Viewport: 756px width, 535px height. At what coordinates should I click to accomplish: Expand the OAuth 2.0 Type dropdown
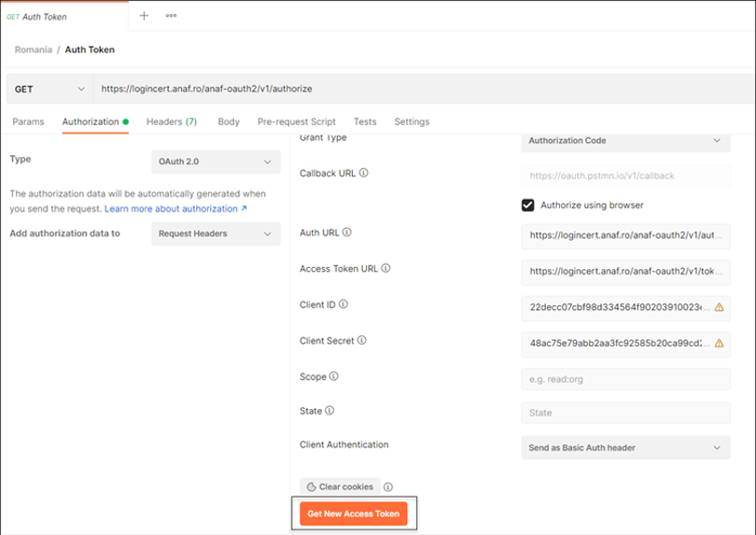point(216,162)
